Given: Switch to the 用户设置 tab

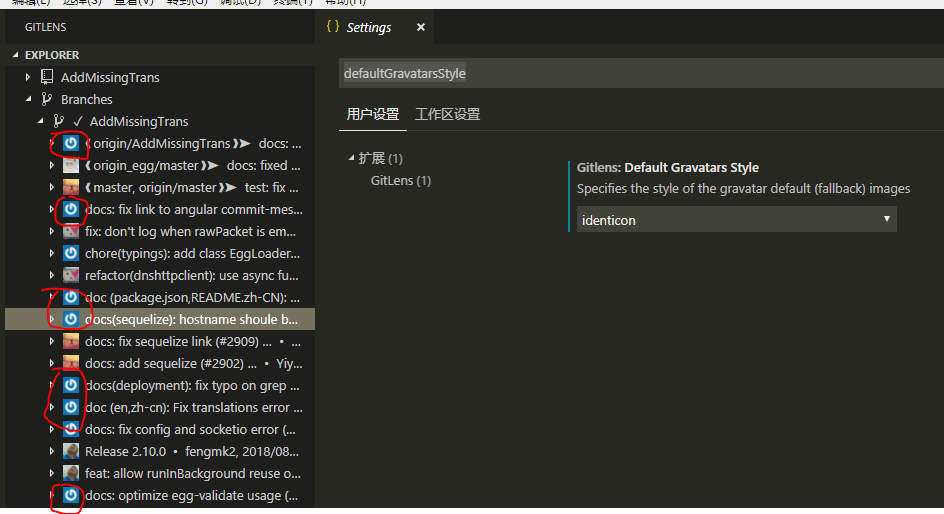Looking at the screenshot, I should tap(373, 114).
